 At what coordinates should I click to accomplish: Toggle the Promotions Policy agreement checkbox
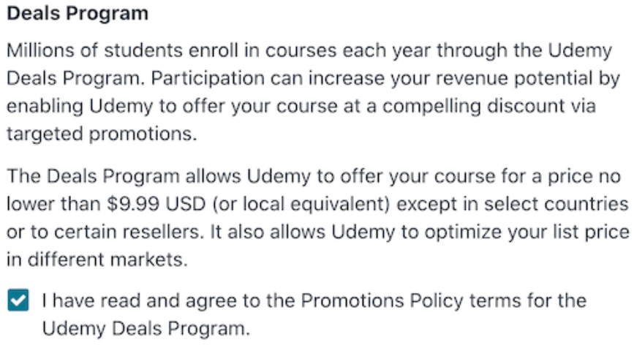20,300
